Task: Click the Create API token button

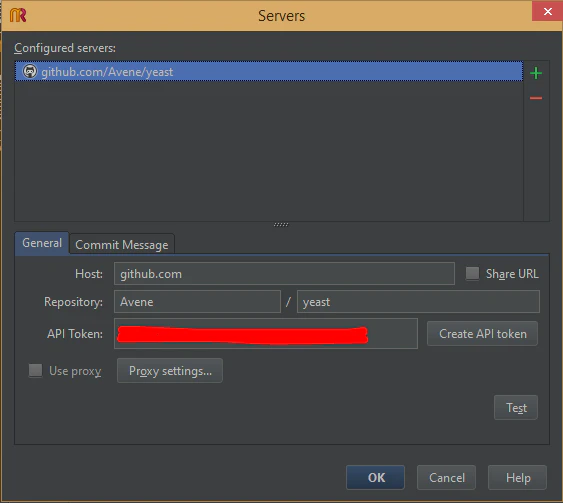Action: (x=482, y=334)
